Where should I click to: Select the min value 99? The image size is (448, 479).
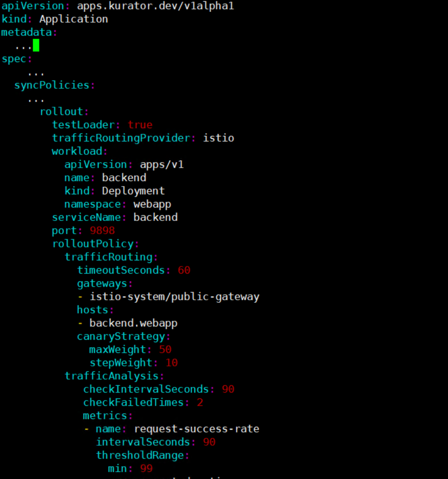(146, 468)
